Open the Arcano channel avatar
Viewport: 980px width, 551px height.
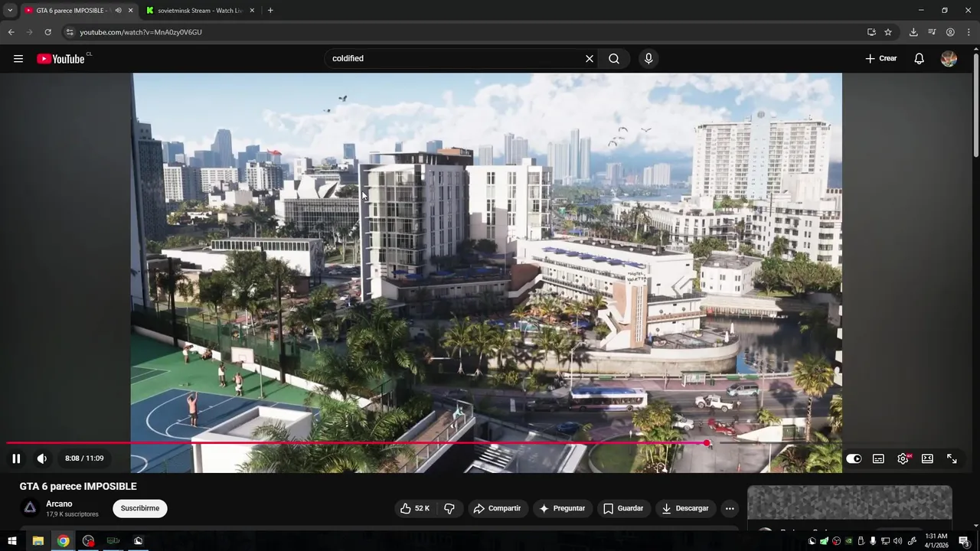pyautogui.click(x=30, y=508)
